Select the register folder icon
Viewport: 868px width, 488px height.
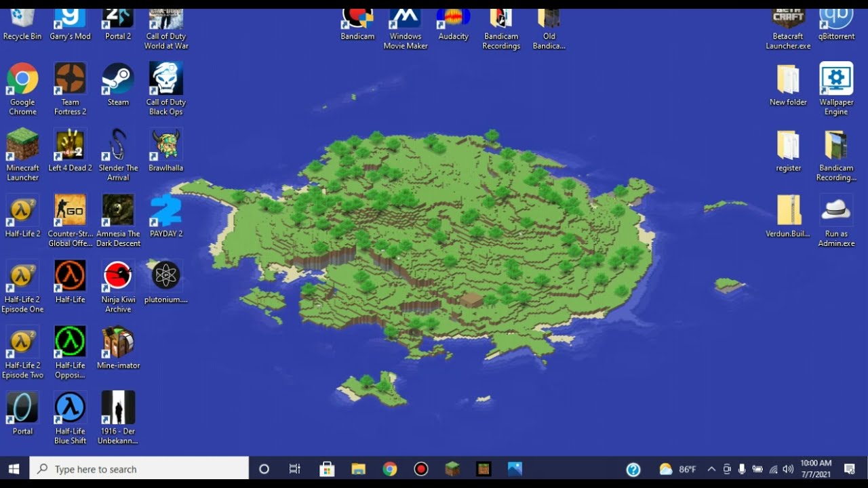point(788,150)
